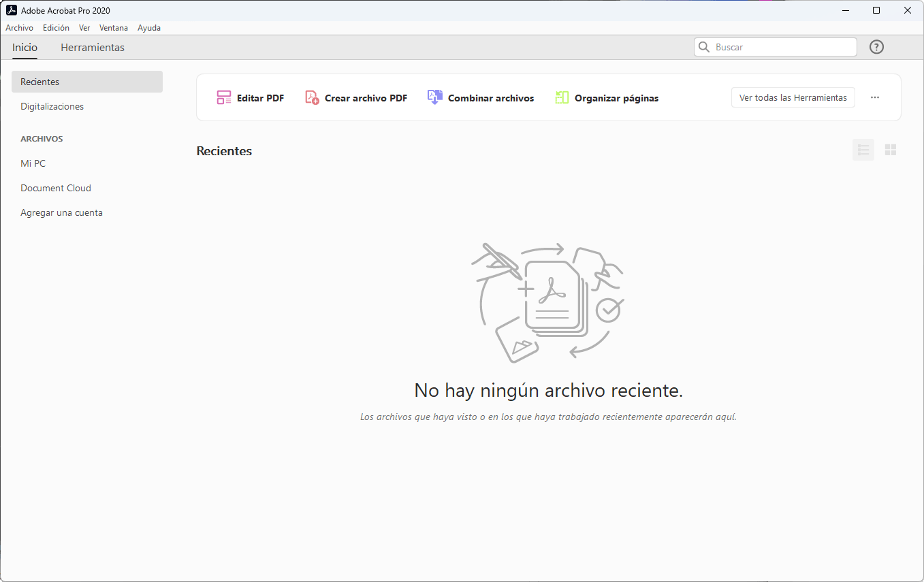The width and height of the screenshot is (924, 582).
Task: Click the Editar PDF tool icon
Action: pos(223,97)
